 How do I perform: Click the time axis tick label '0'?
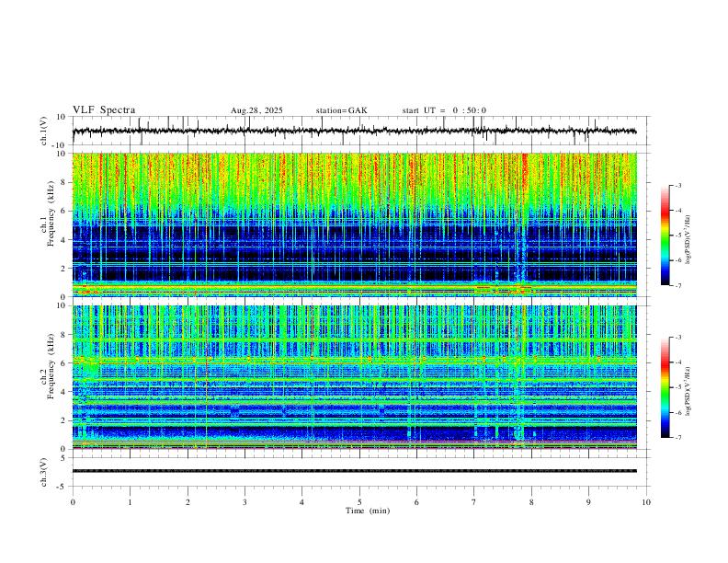click(73, 502)
